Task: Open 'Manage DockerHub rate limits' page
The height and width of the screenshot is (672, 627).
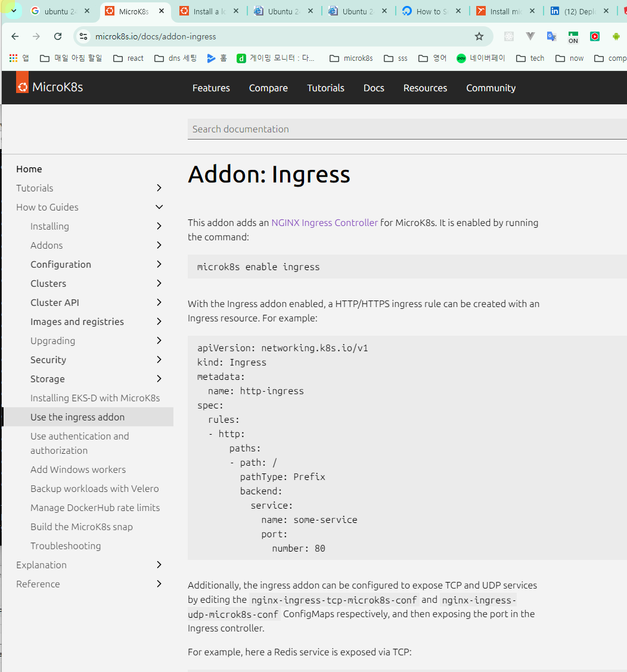Action: click(x=95, y=507)
